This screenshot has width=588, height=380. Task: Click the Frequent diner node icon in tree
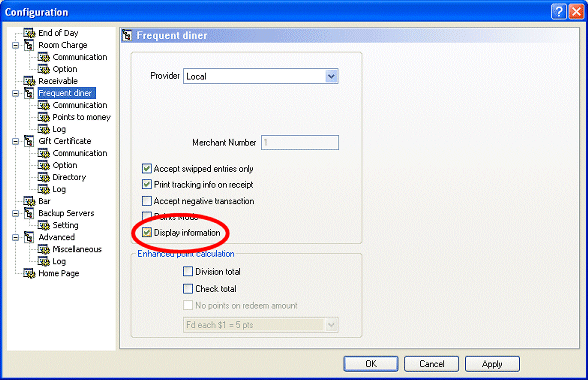tap(29, 93)
